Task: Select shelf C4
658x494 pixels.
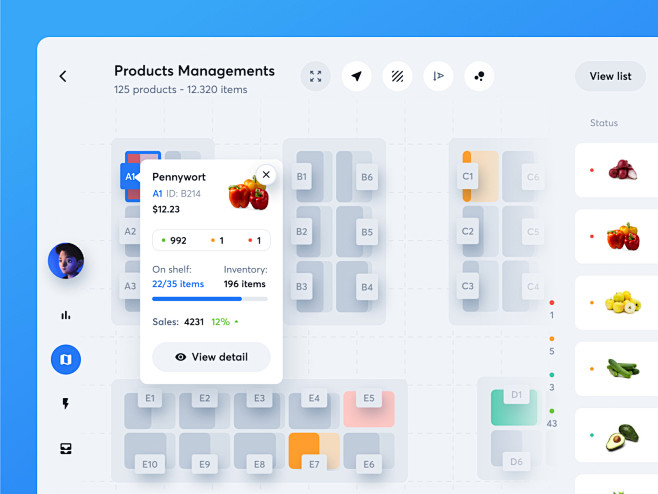Action: click(533, 287)
